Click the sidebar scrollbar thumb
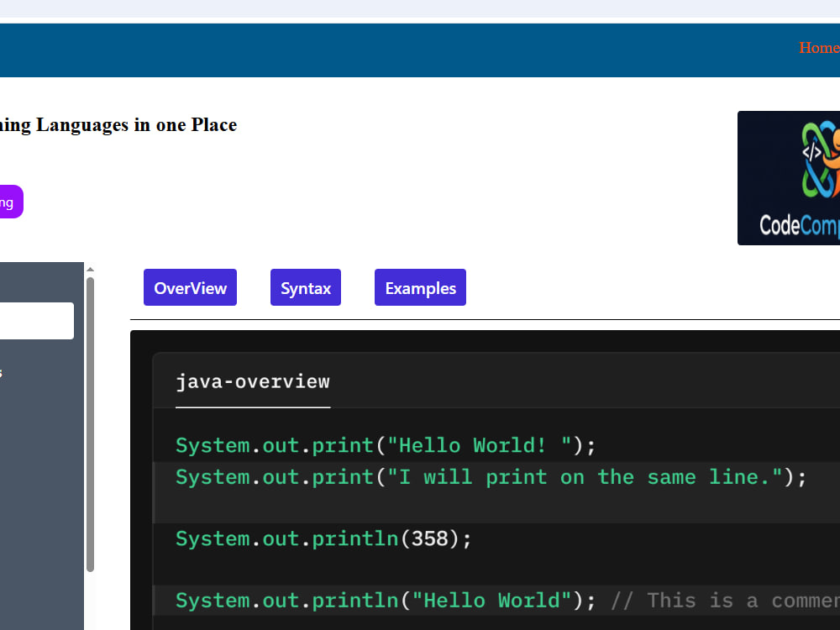 coord(90,424)
